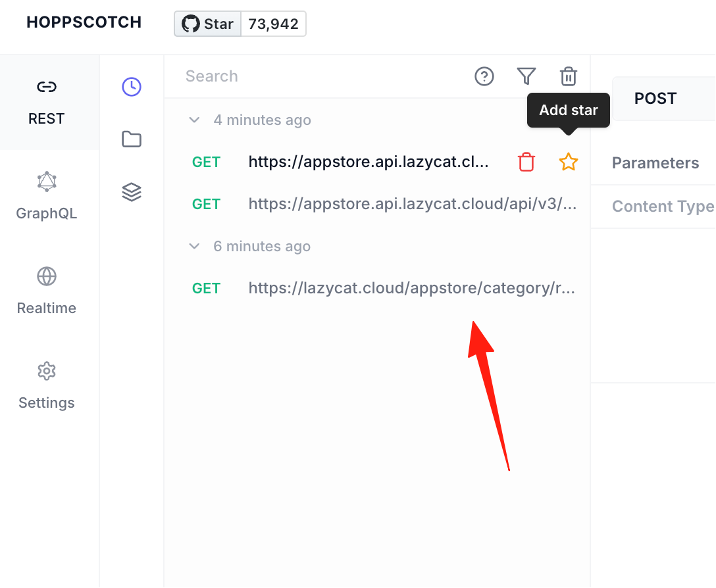
Task: Click the GitHub Star button
Action: [208, 24]
